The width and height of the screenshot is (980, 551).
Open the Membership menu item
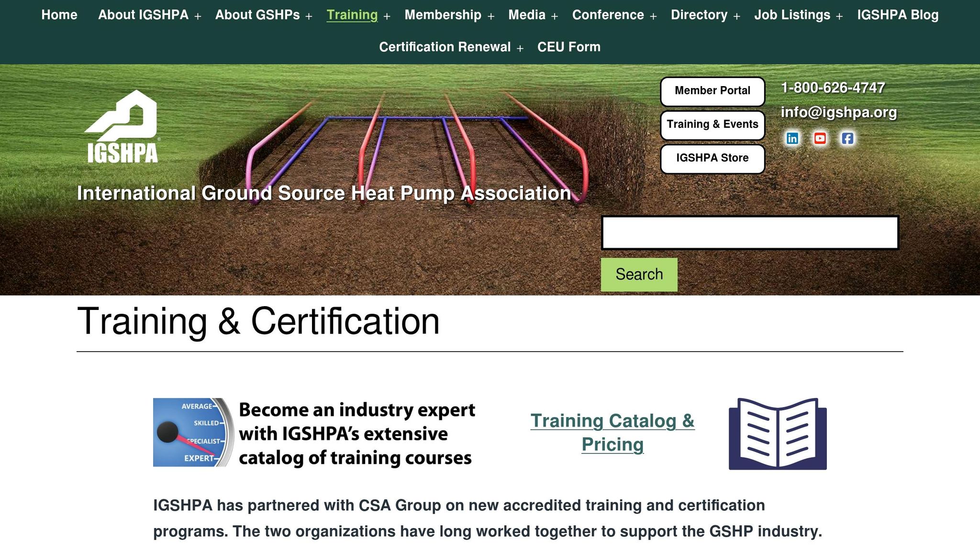(443, 15)
